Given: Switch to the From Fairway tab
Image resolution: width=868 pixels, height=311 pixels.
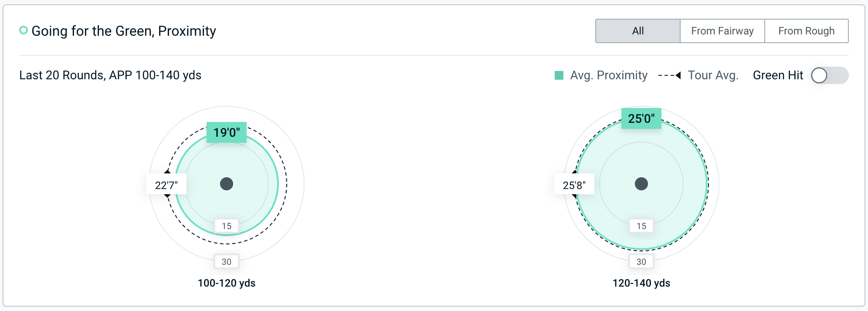Looking at the screenshot, I should [x=722, y=31].
